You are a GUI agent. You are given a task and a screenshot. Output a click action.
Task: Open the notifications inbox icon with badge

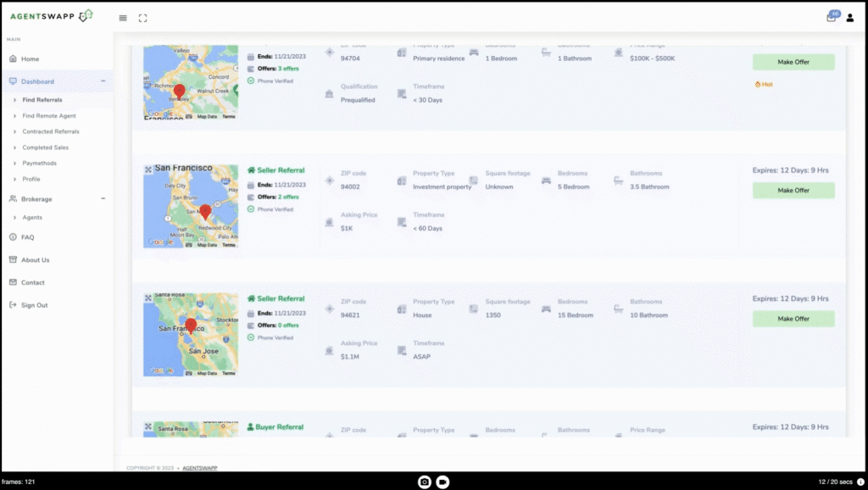pos(832,17)
